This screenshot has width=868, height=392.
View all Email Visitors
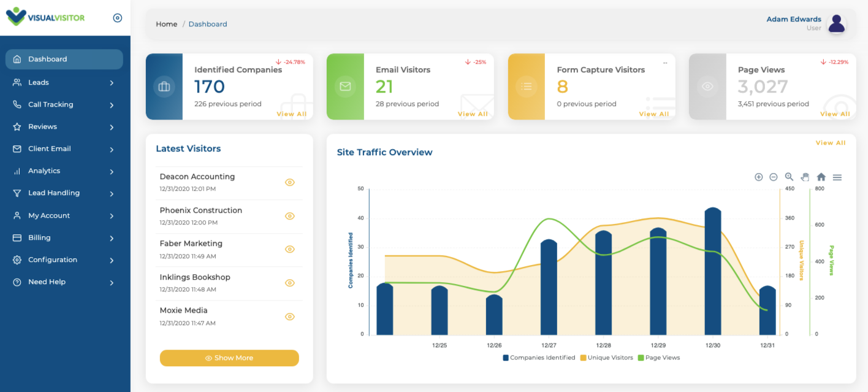click(x=473, y=114)
